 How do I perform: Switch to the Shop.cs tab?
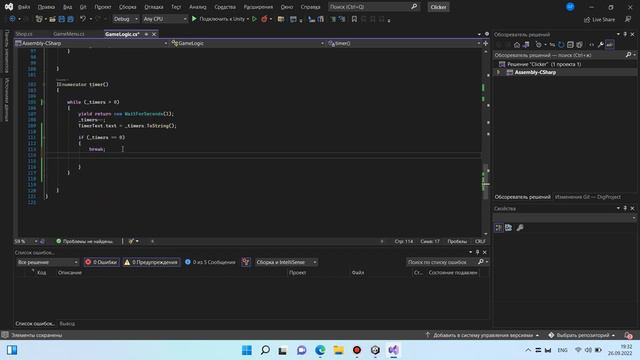click(24, 34)
